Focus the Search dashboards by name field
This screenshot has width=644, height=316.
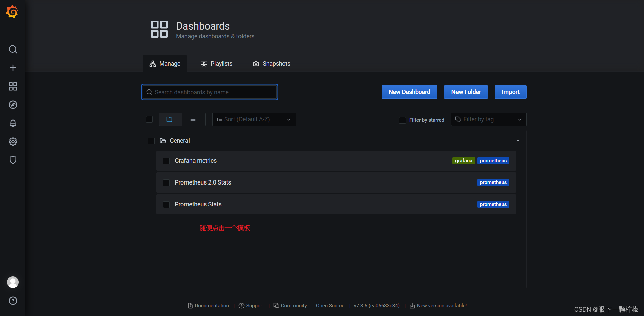[x=210, y=92]
